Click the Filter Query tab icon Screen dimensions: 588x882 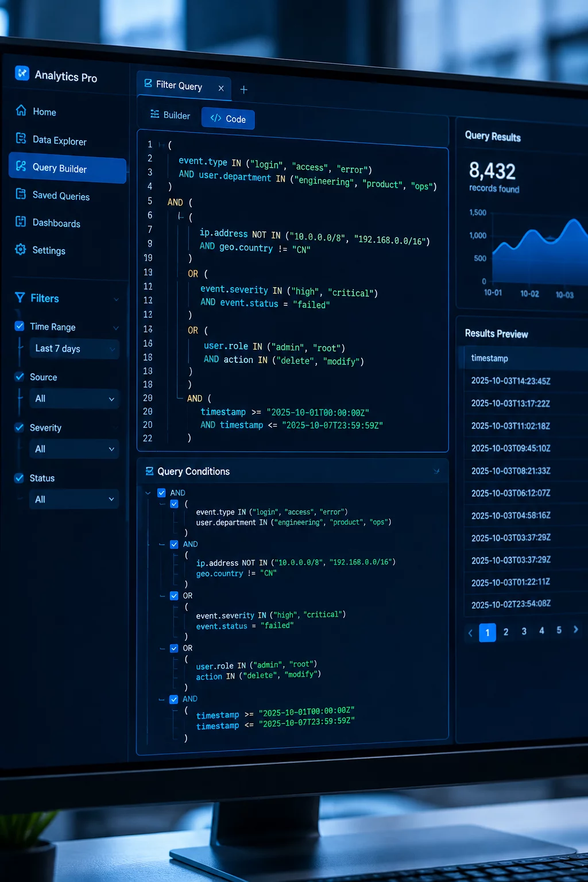click(x=148, y=84)
